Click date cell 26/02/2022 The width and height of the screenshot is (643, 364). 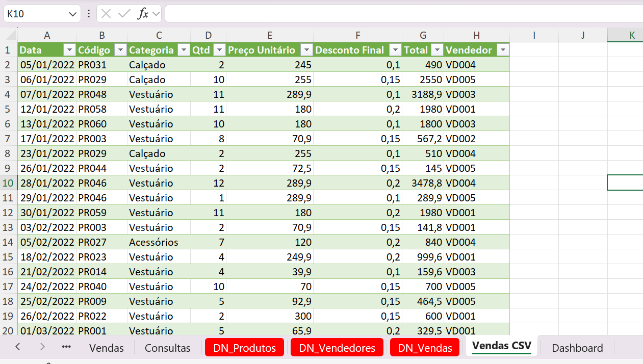click(x=47, y=316)
